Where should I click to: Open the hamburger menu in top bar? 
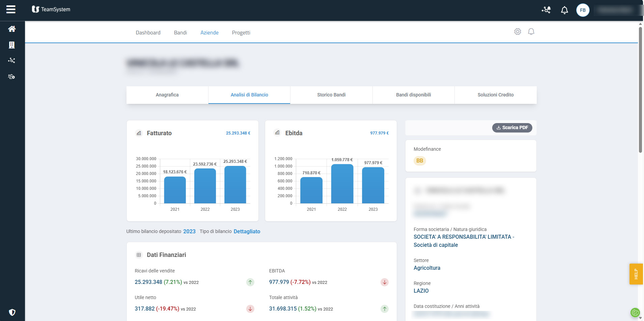(11, 9)
